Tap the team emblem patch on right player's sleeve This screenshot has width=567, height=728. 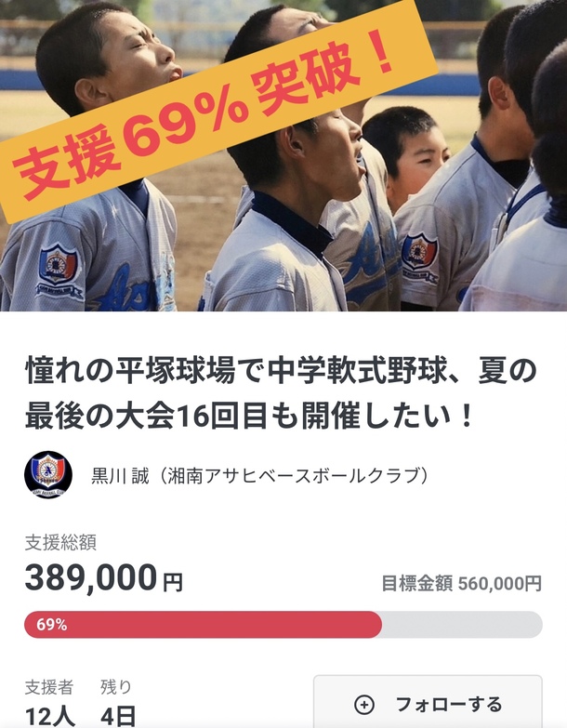click(x=419, y=257)
